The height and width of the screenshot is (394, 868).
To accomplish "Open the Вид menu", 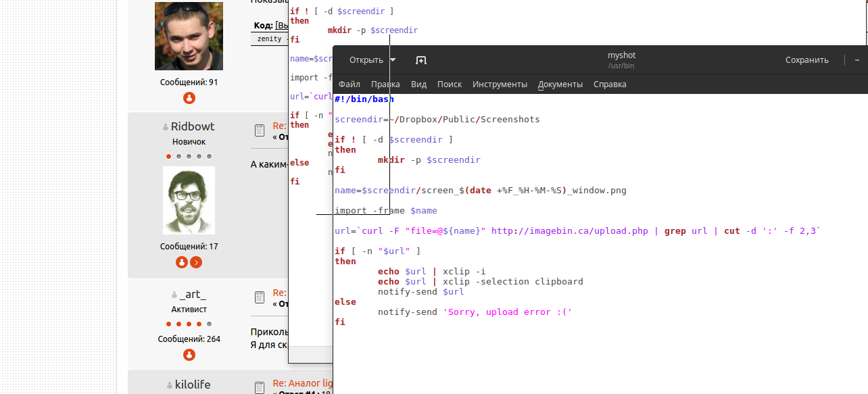I will pos(418,84).
